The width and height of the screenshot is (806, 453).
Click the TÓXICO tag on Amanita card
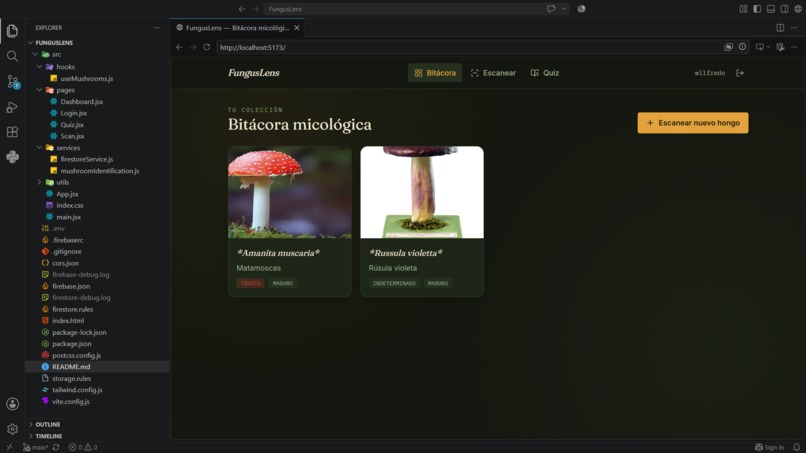point(251,283)
